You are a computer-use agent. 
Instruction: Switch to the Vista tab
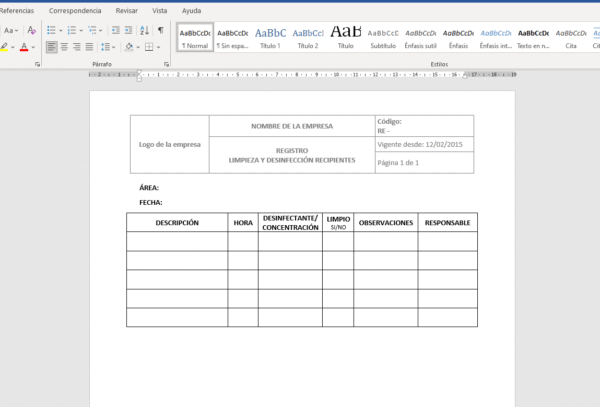[160, 11]
